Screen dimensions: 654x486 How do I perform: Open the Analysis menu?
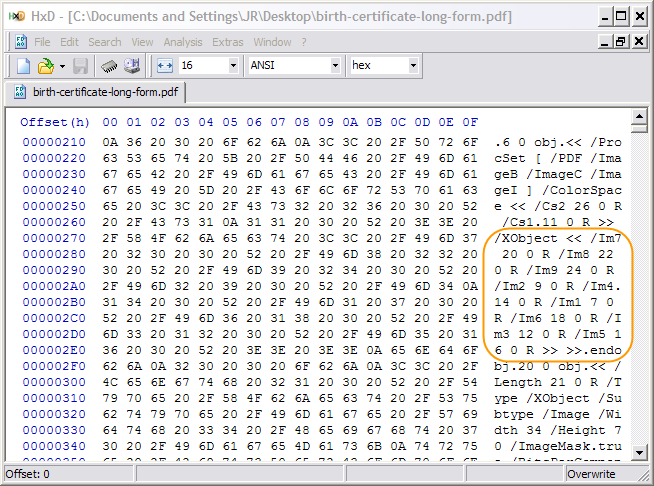[183, 42]
